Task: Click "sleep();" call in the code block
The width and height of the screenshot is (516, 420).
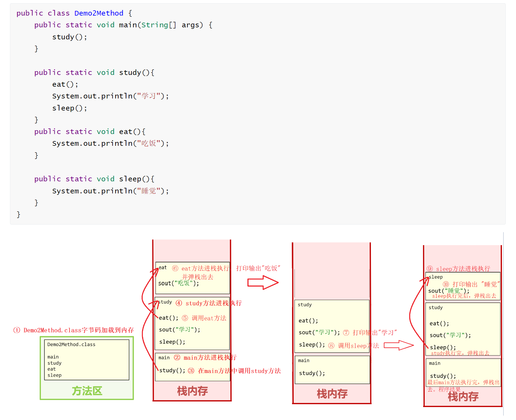Action: coord(70,108)
